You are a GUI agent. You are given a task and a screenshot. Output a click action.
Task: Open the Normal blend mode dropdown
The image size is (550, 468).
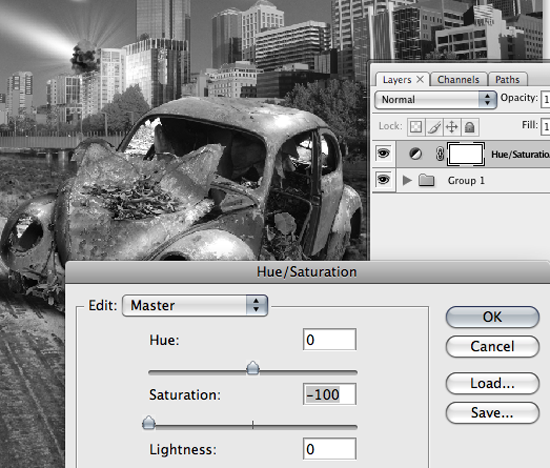(x=435, y=100)
